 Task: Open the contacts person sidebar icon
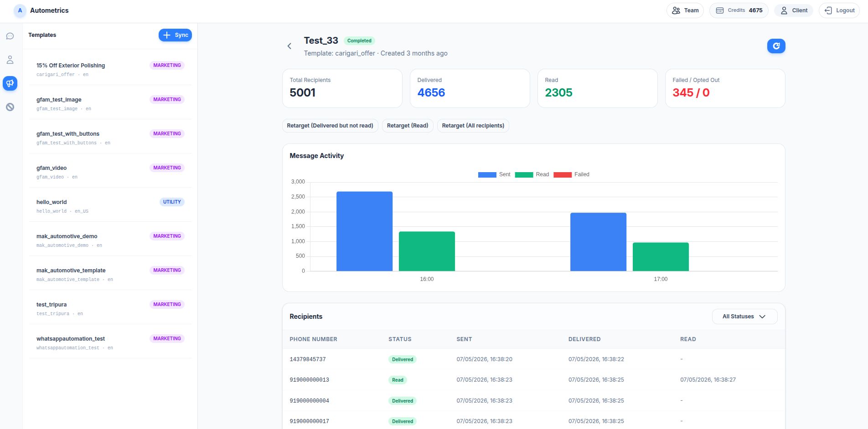[x=10, y=60]
